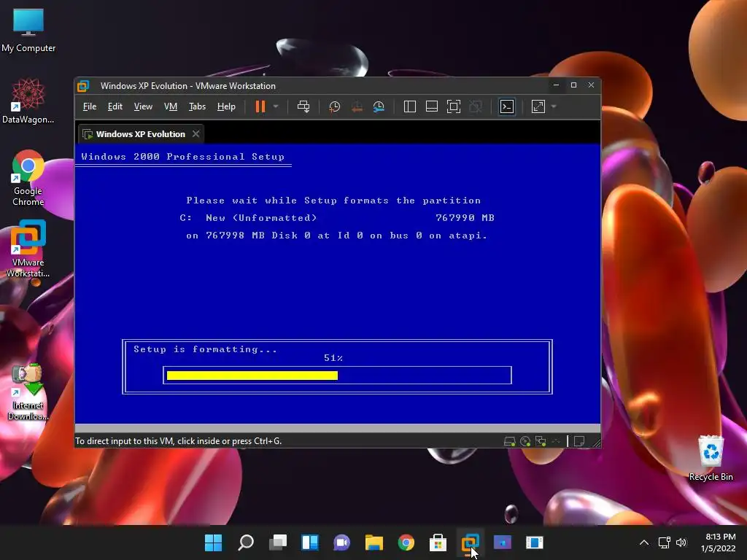Open the View menu
Screen dimensions: 747x560
(x=143, y=106)
